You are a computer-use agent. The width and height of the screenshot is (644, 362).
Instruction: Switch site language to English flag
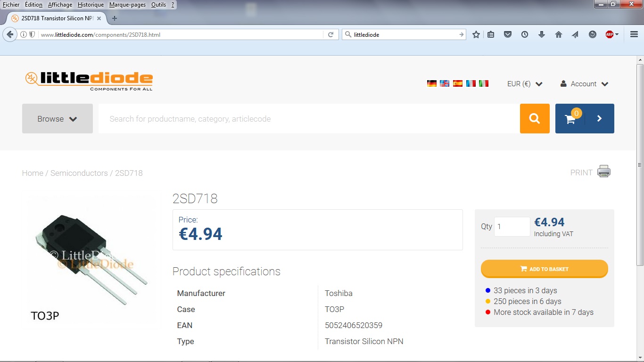point(445,83)
